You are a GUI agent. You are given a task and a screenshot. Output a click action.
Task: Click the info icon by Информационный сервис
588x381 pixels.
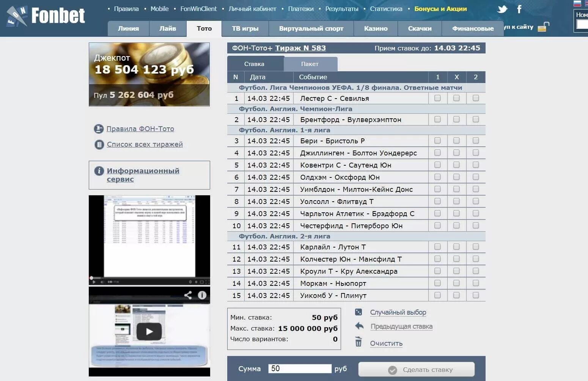pyautogui.click(x=99, y=171)
